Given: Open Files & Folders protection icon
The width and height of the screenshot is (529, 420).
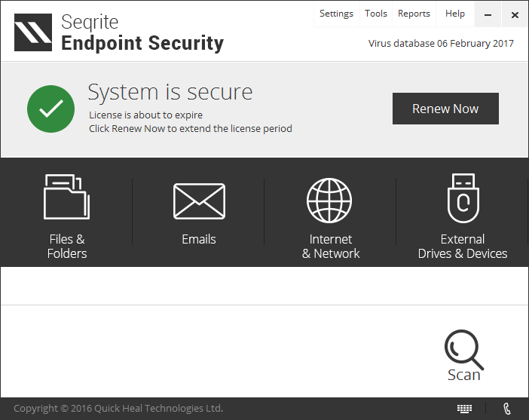Looking at the screenshot, I should coord(66,196).
